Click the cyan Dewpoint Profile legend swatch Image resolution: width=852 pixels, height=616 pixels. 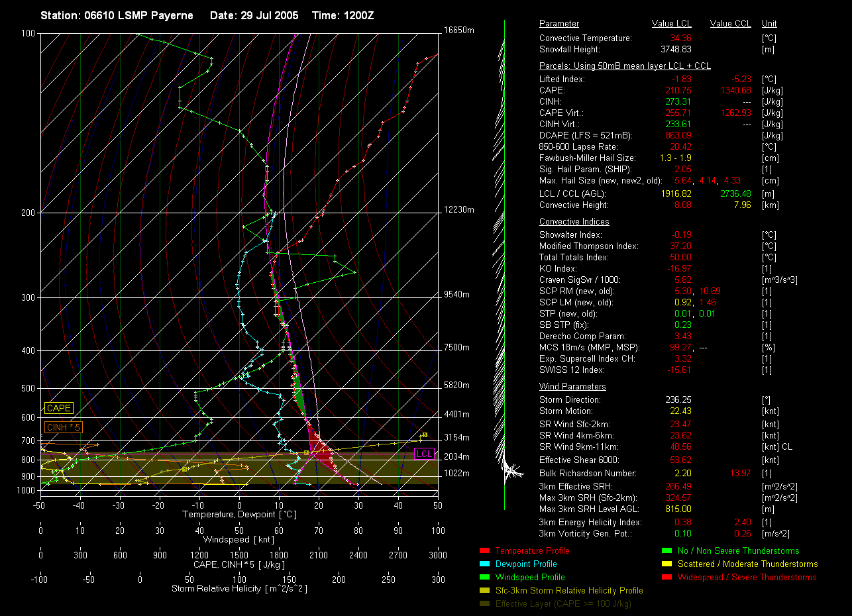(x=484, y=564)
